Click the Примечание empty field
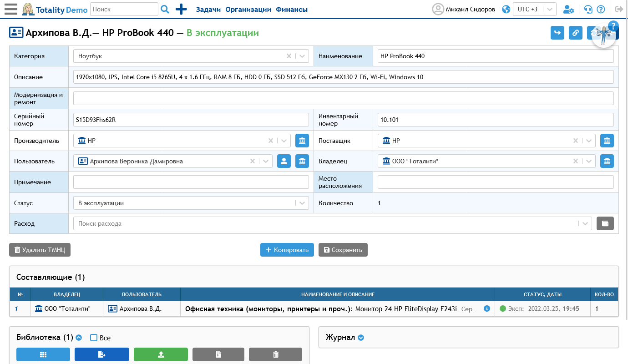 point(191,182)
